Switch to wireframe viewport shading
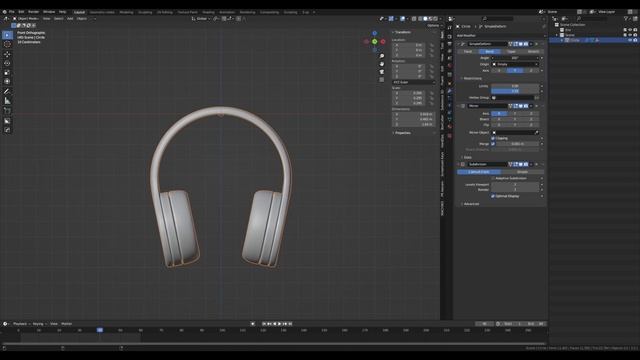This screenshot has height=360, width=640. point(420,19)
